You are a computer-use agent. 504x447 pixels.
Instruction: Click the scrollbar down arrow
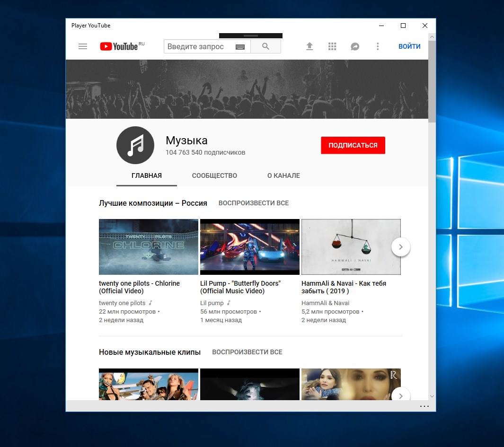(432, 396)
